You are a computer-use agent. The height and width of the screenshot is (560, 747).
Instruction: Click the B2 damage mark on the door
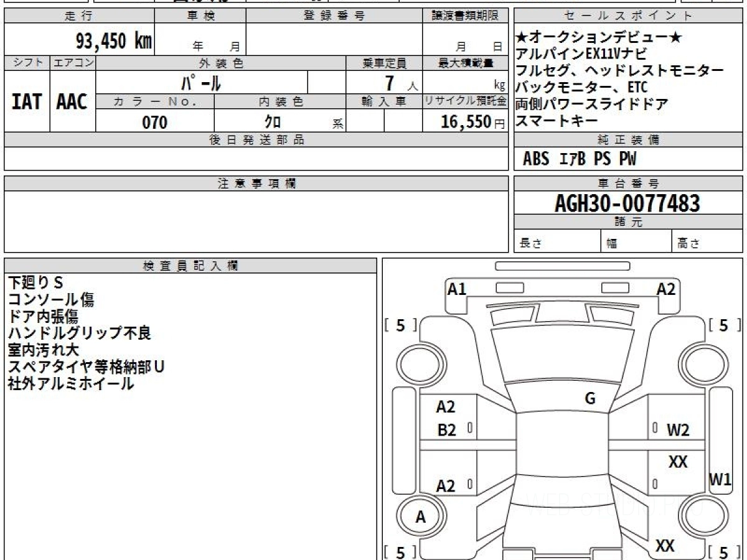point(446,430)
